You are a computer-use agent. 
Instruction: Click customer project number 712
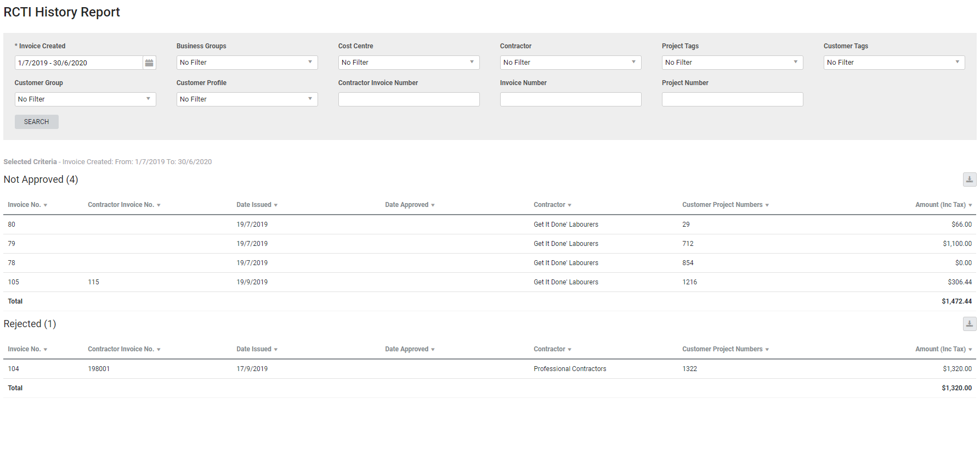pyautogui.click(x=688, y=244)
